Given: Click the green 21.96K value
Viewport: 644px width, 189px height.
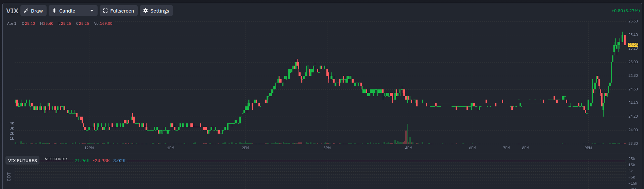Looking at the screenshot, I should pos(82,160).
